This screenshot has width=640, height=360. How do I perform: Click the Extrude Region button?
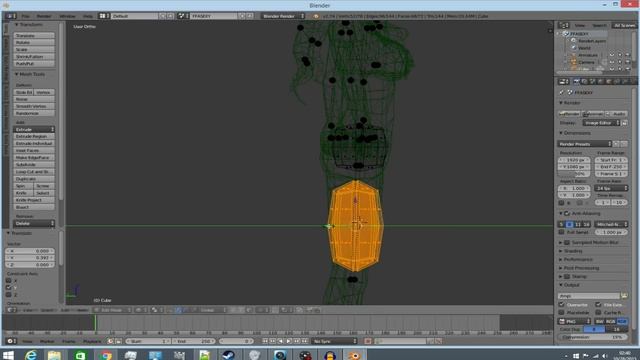[x=34, y=136]
